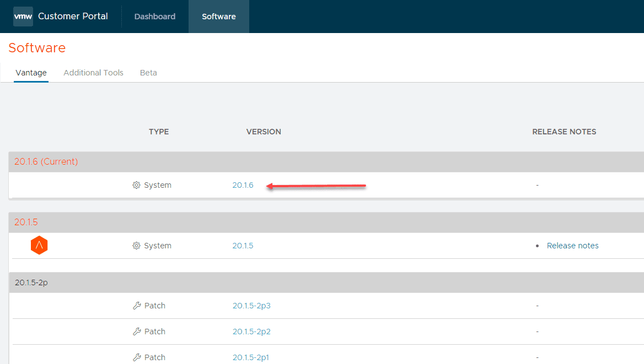Click the TYPE column header
This screenshot has height=364, width=644.
click(x=159, y=132)
